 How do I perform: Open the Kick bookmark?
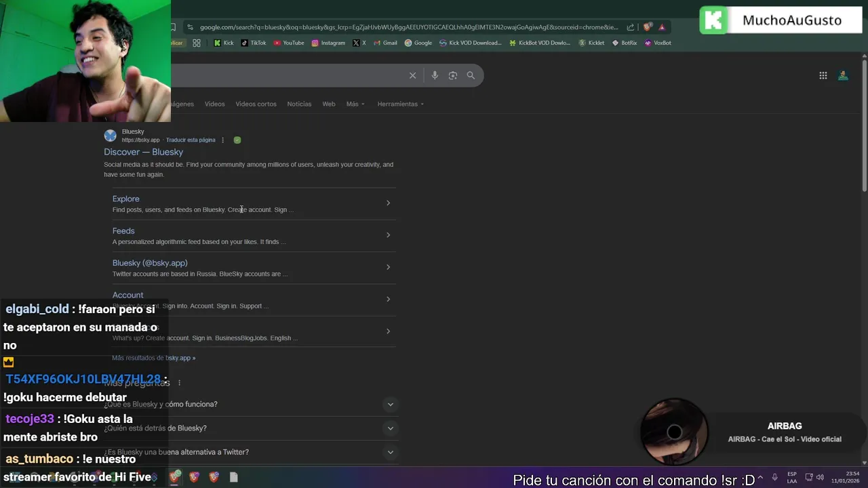[x=223, y=43]
